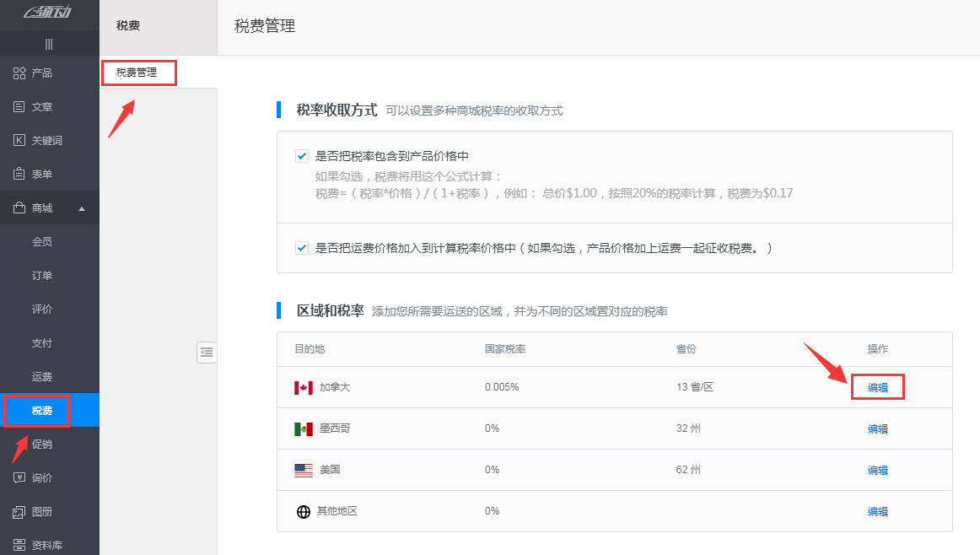
Task: Click 编辑 link for 加拿大
Action: (877, 388)
